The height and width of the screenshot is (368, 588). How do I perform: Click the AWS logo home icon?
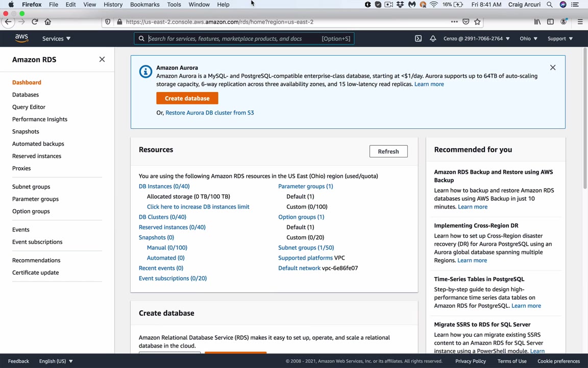[x=21, y=38]
